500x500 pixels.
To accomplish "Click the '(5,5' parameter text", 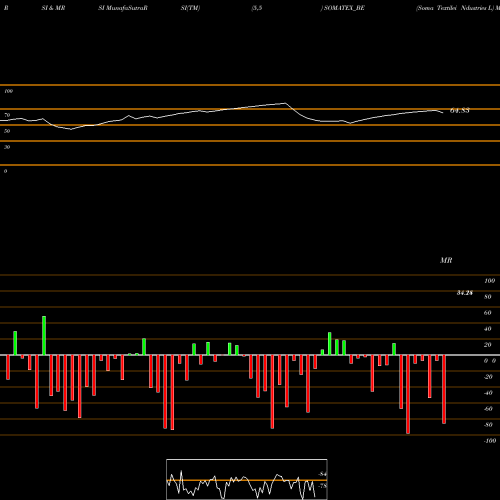I will tap(257, 8).
